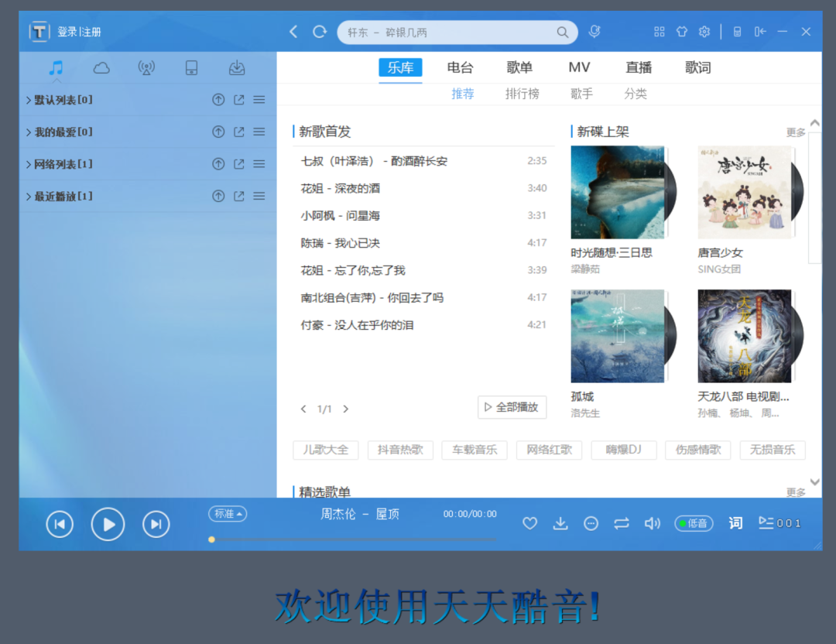Click the 登录|注册 link
Viewport: 836px width, 644px height.
point(79,32)
